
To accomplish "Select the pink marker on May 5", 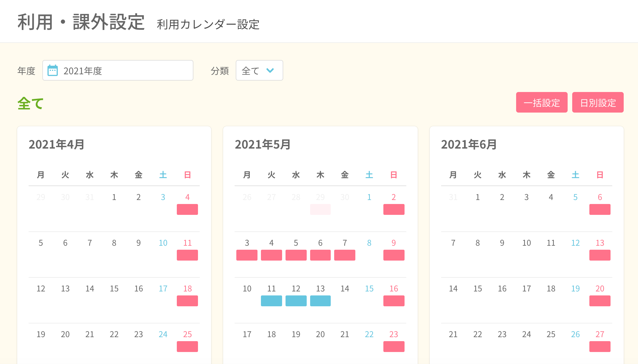I will [296, 255].
